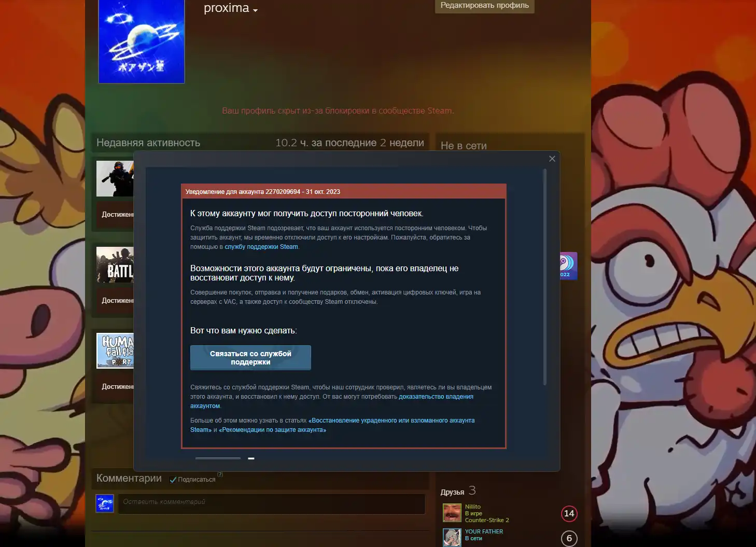Click the notification header with account number 2270209694

click(x=343, y=192)
